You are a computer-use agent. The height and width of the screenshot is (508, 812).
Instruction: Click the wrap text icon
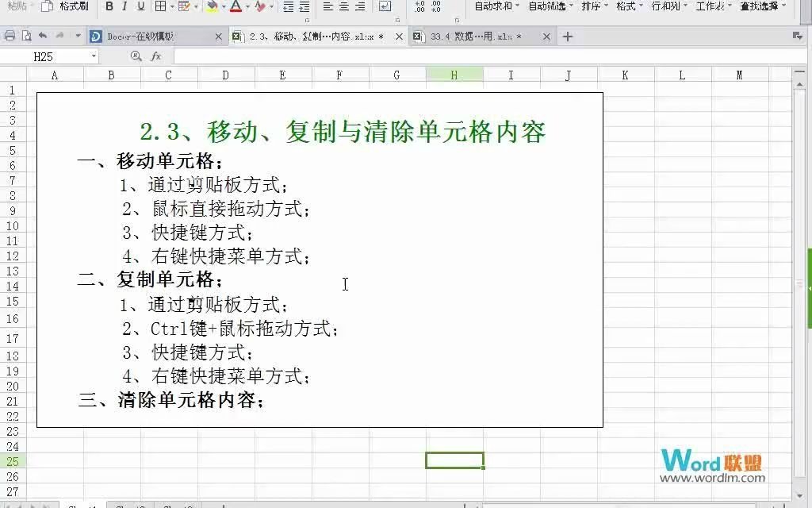[x=385, y=8]
